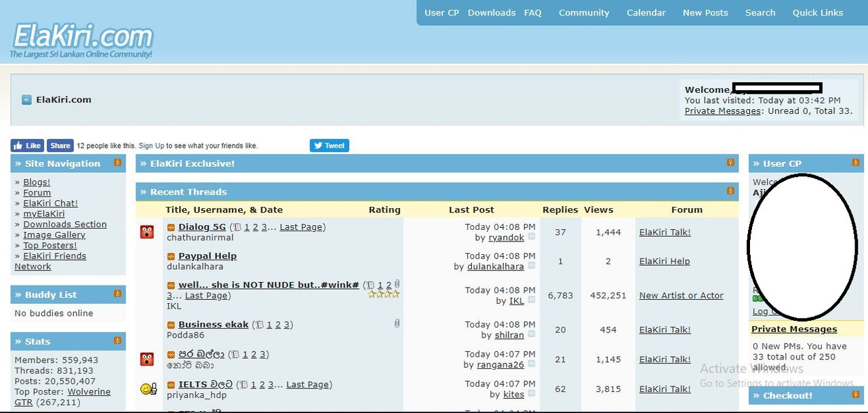
Task: Open the Dialog 5G thread title
Action: tap(202, 227)
